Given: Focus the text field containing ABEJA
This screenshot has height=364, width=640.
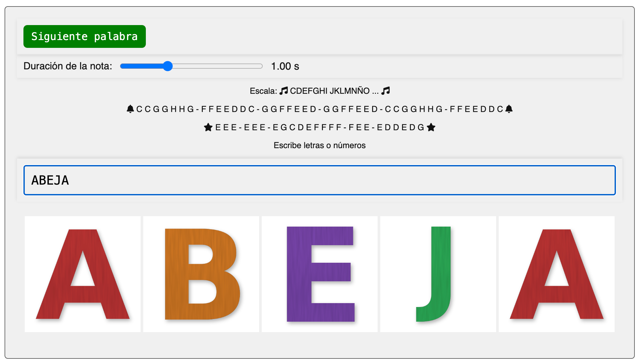Looking at the screenshot, I should click(x=320, y=180).
